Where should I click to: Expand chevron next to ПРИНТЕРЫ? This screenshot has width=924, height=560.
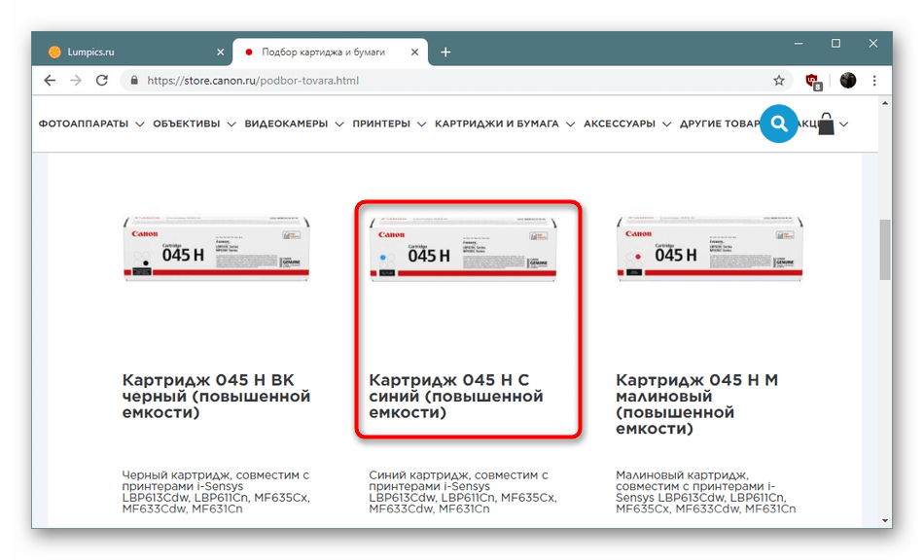point(421,124)
